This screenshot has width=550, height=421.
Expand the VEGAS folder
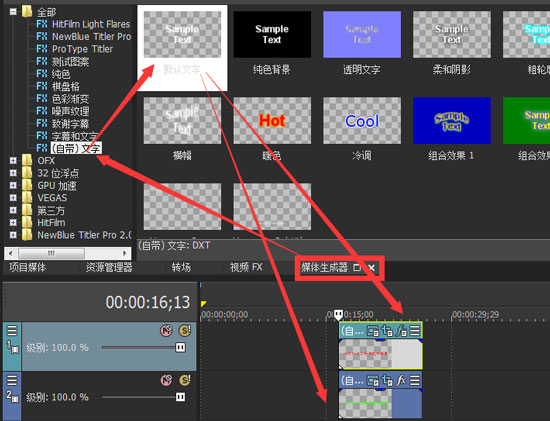coord(13,198)
